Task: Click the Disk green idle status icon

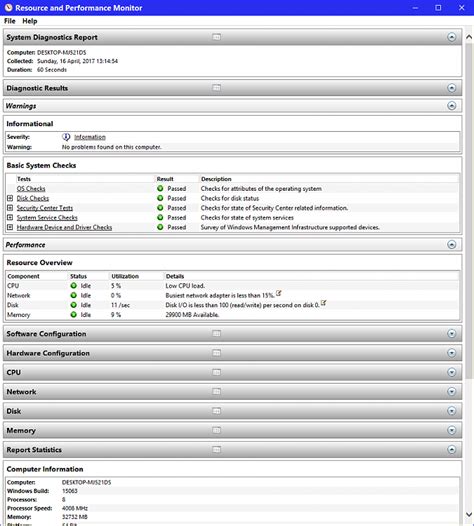Action: (74, 305)
